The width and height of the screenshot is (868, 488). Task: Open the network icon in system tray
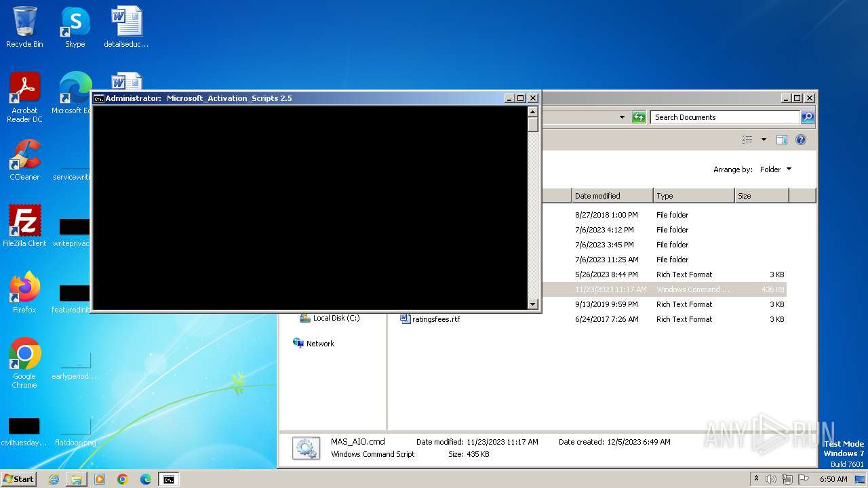tap(787, 479)
